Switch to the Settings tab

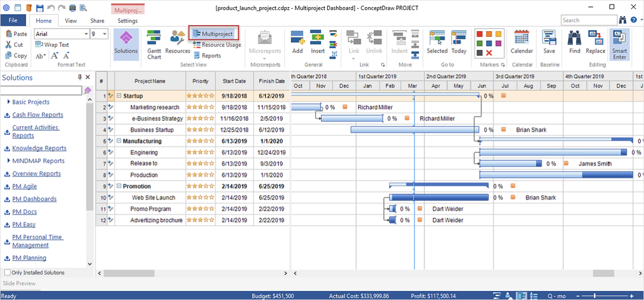(127, 21)
